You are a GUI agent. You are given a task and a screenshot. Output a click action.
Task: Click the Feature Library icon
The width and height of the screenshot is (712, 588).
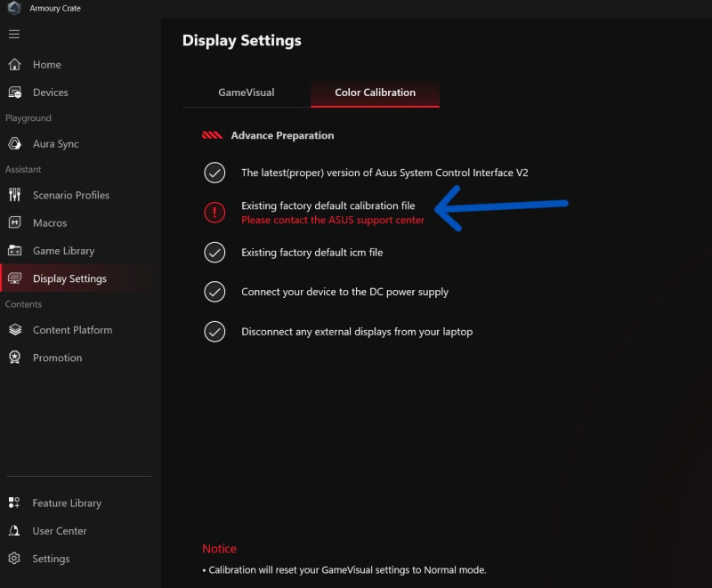(14, 503)
